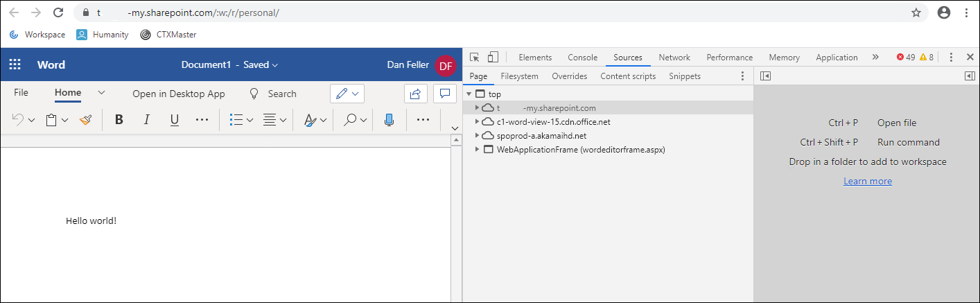The height and width of the screenshot is (303, 980).
Task: Click the Styles icon
Action: click(310, 120)
